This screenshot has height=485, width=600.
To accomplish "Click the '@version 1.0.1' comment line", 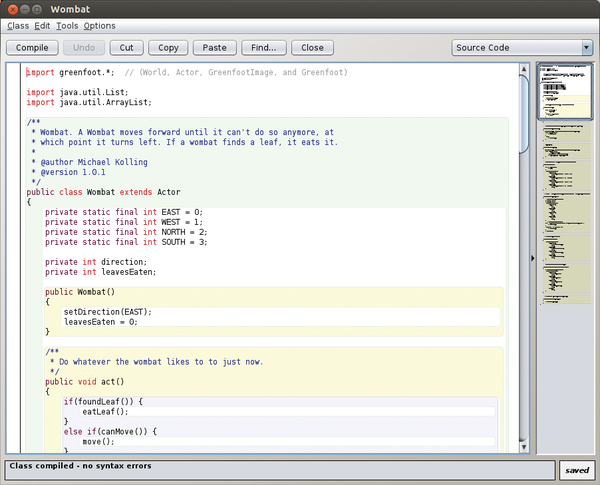I will coord(68,172).
